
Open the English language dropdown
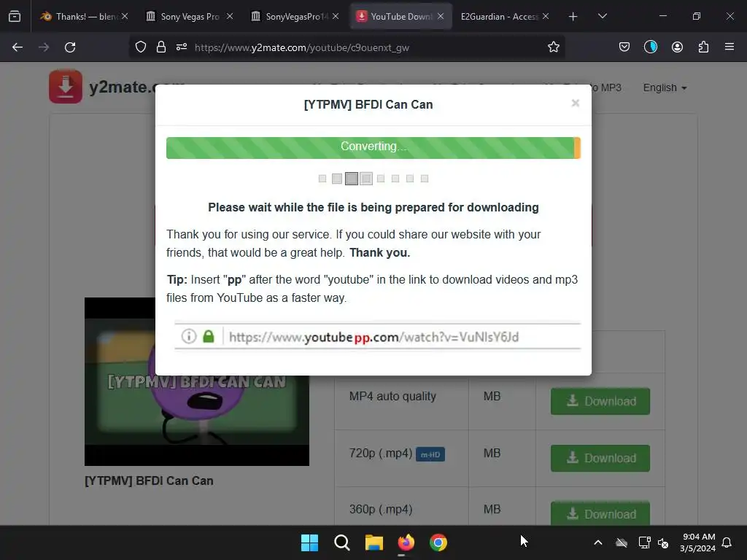click(665, 87)
